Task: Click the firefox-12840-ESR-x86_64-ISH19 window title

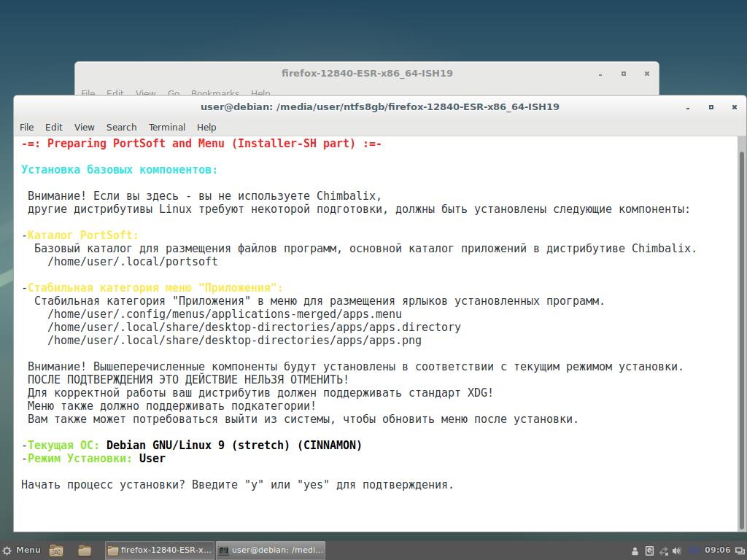Action: click(x=367, y=74)
